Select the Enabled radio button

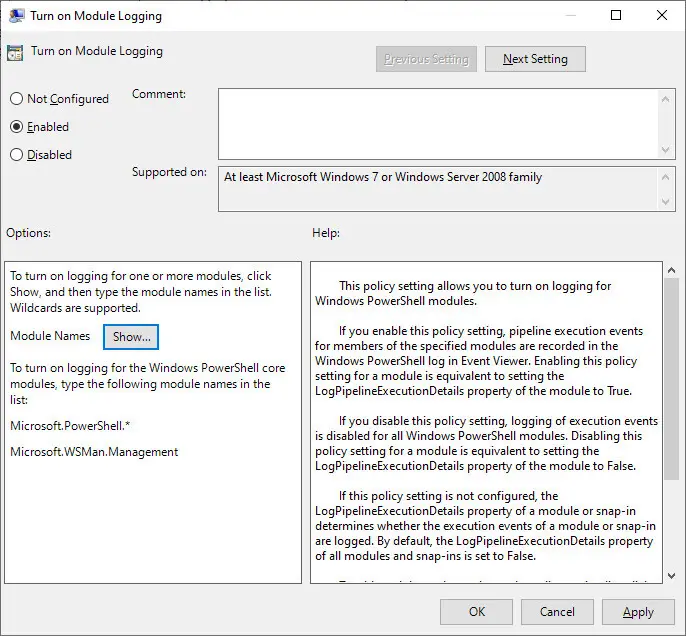tap(16, 127)
